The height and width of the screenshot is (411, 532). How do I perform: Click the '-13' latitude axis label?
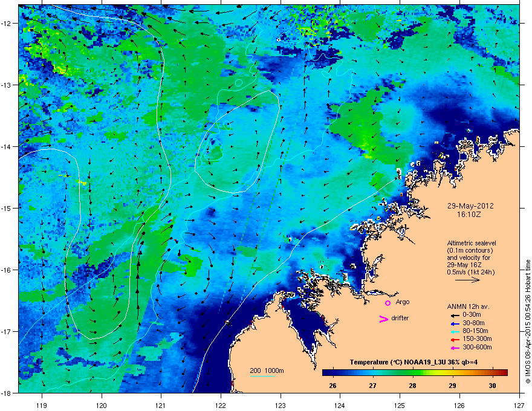[7, 85]
